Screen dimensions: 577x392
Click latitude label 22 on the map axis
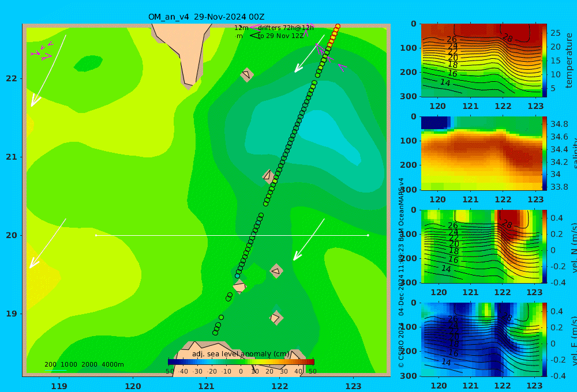click(x=12, y=78)
